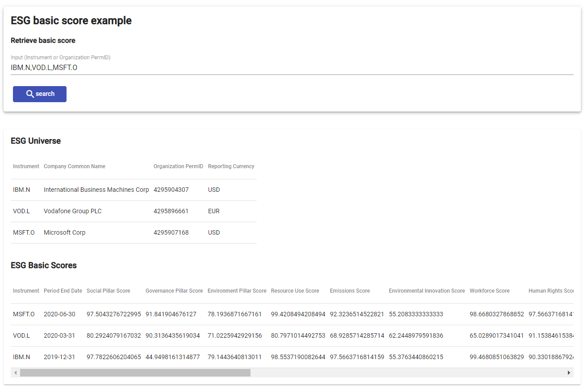Viewport: 588px width, 389px height.
Task: Click workforce score 98.6680327868852
Action: (497, 314)
